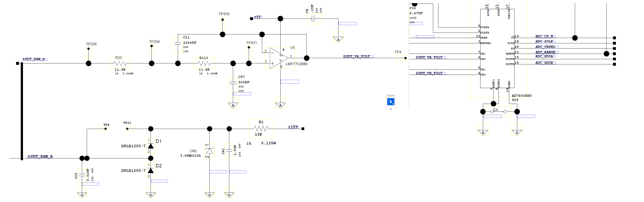Screen dimensions: 644x202
Task: Click the 11.8K value under R25
Action: coord(120,69)
